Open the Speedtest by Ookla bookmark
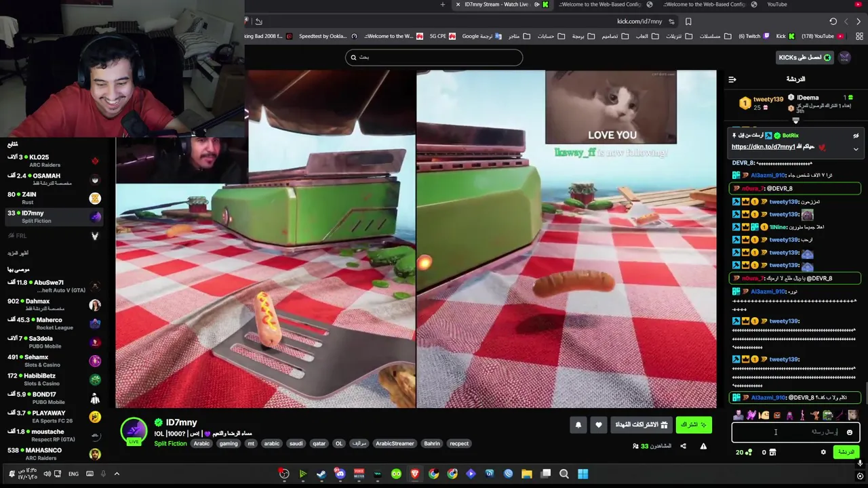Image resolution: width=868 pixels, height=488 pixels. point(328,36)
